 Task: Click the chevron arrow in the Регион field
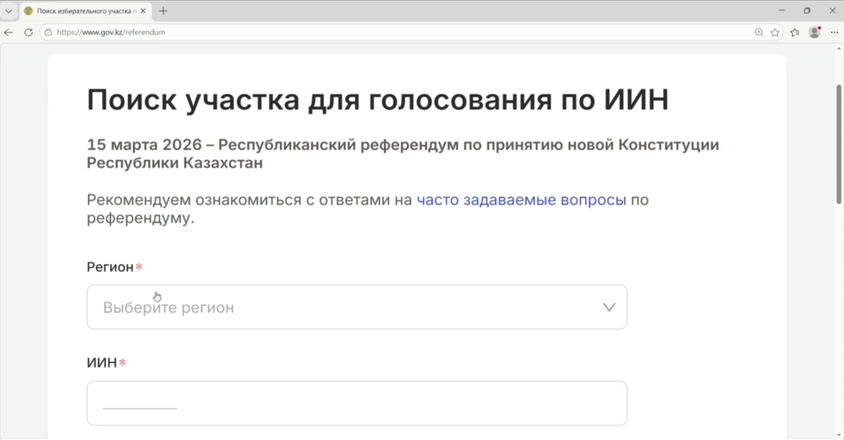608,307
